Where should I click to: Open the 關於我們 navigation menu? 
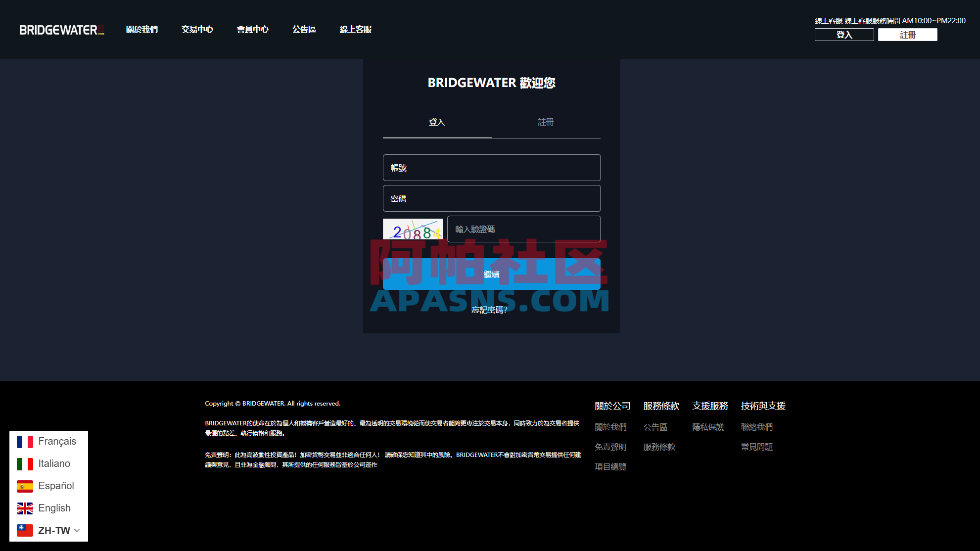(142, 29)
